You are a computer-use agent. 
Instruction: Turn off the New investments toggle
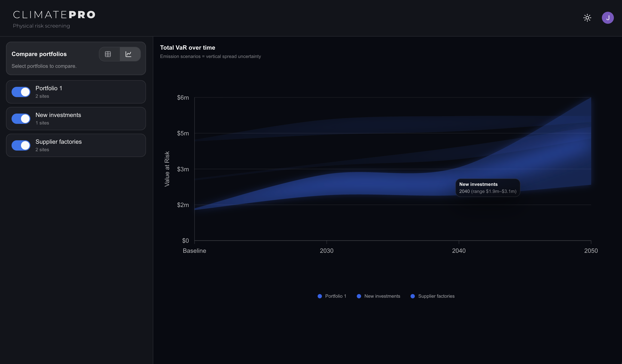point(21,119)
